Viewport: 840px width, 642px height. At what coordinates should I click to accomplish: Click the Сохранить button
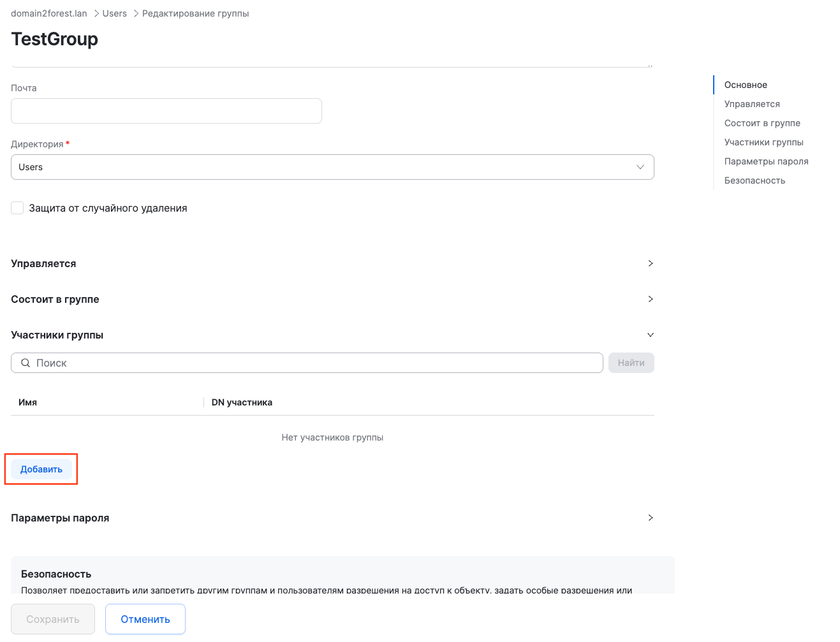[x=53, y=619]
